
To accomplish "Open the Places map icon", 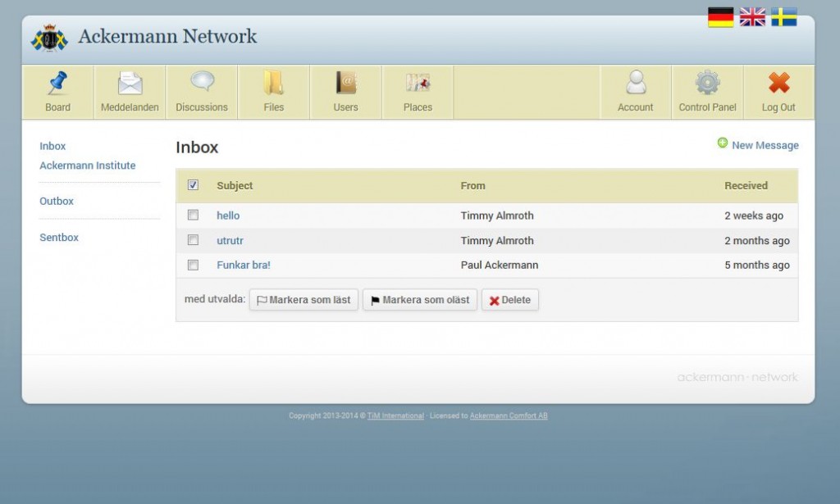I will click(x=418, y=83).
